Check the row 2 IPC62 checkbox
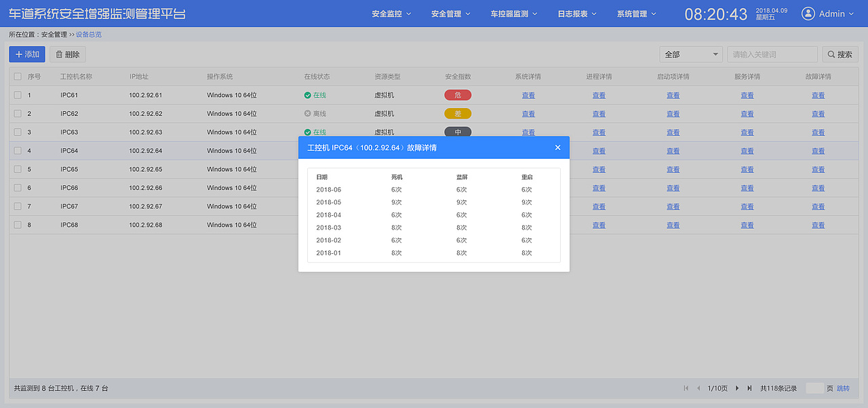868x408 pixels. [x=18, y=113]
